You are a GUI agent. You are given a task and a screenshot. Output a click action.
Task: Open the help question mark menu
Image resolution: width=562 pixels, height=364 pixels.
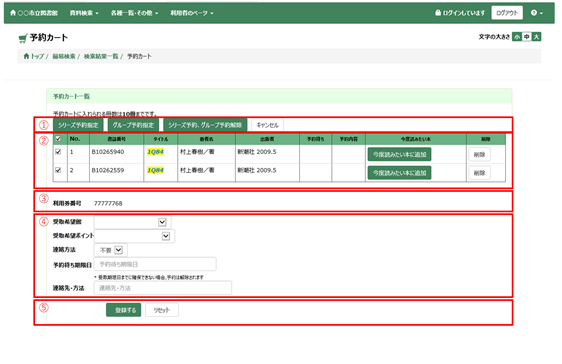tap(537, 13)
